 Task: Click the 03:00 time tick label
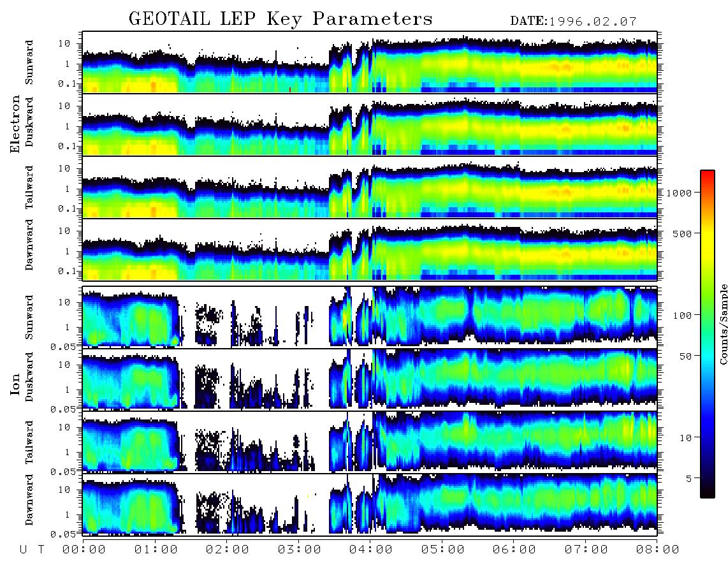tap(300, 550)
